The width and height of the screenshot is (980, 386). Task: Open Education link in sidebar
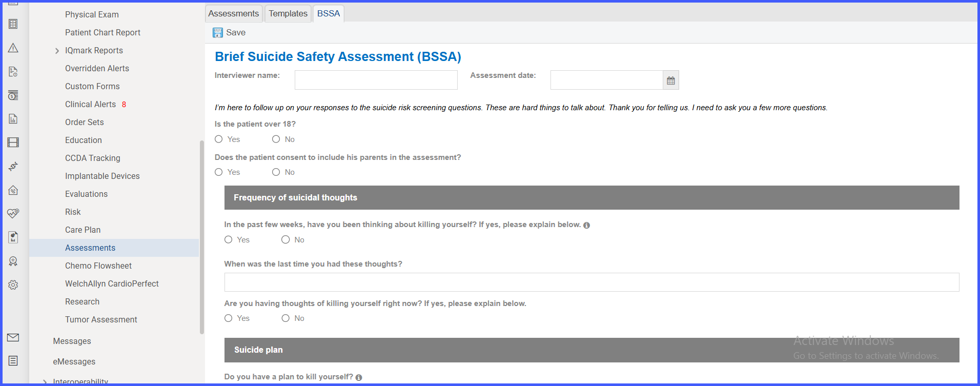coord(84,140)
